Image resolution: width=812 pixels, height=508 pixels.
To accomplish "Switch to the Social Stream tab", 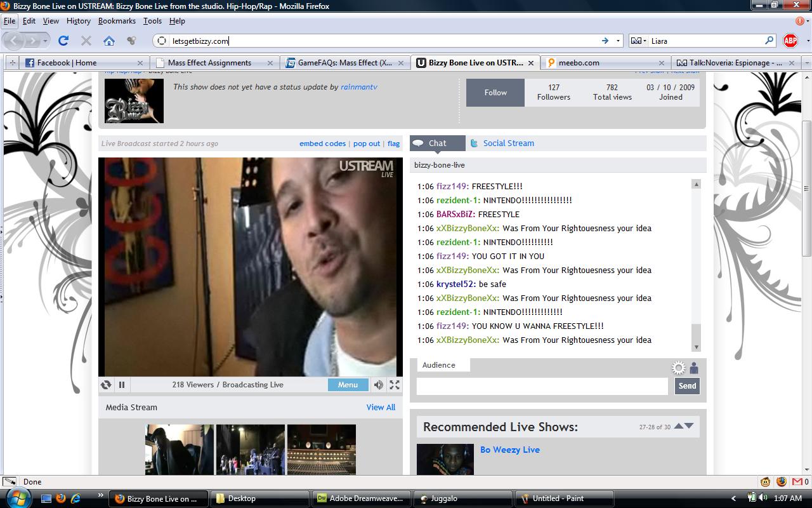I will (507, 144).
